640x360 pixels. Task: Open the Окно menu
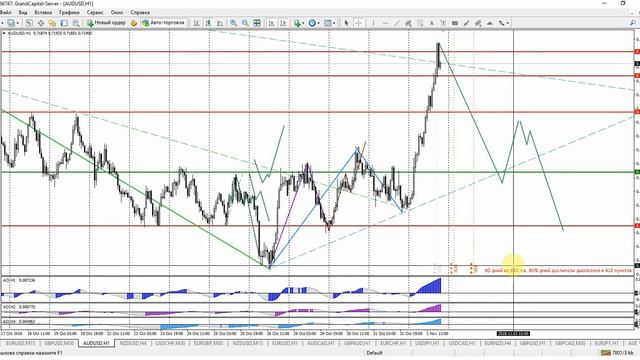tap(117, 12)
